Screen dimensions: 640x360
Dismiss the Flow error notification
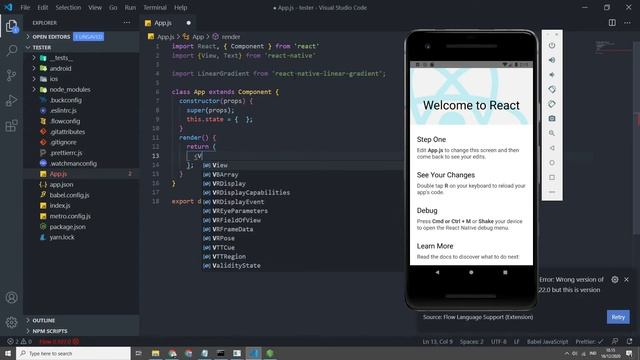[627, 280]
